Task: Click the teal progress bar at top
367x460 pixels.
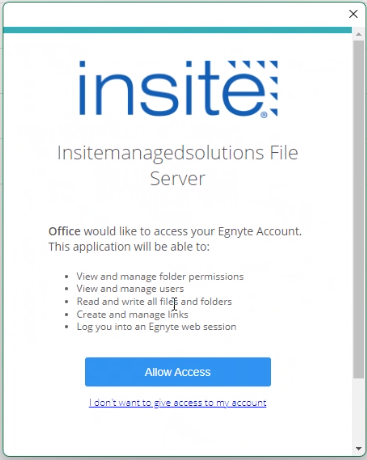Action: coord(177,30)
